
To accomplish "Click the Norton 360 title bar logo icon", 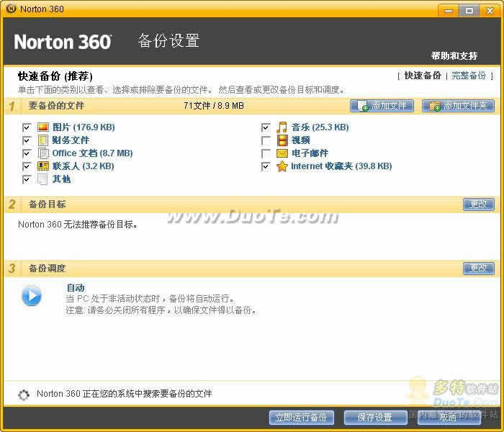I will [x=11, y=9].
